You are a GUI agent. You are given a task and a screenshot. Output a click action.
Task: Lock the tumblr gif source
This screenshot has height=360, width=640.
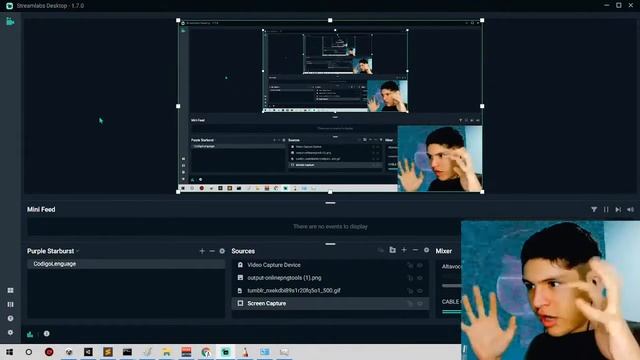pos(410,291)
